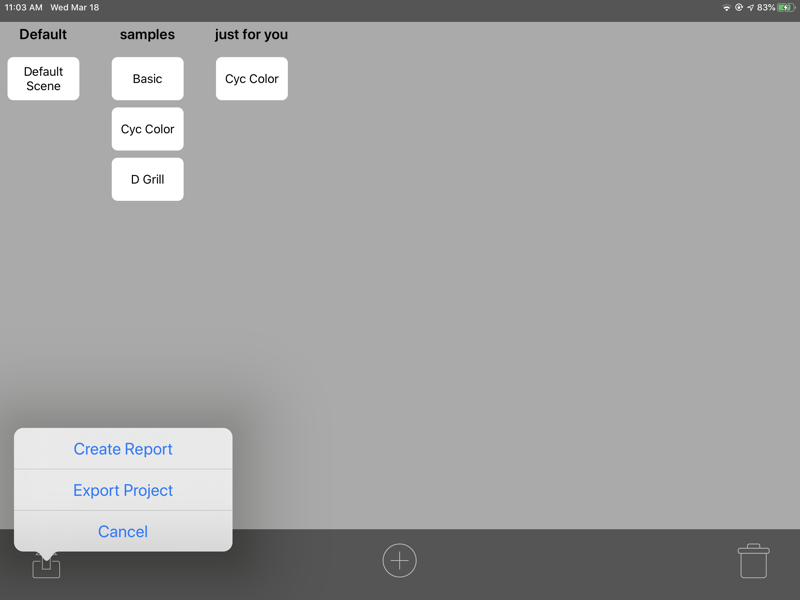
Task: Tap the export/share icon in bottom toolbar
Action: click(46, 566)
